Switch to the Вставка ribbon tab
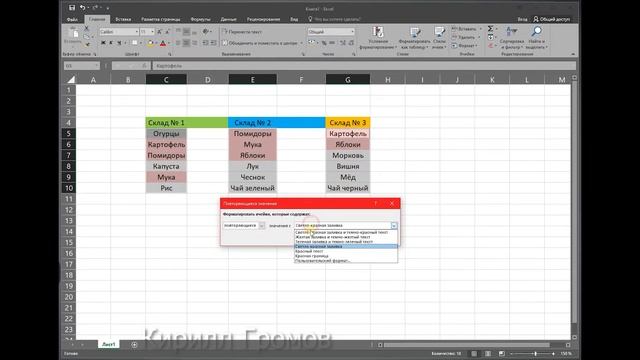This screenshot has height=360, width=640. [123, 19]
